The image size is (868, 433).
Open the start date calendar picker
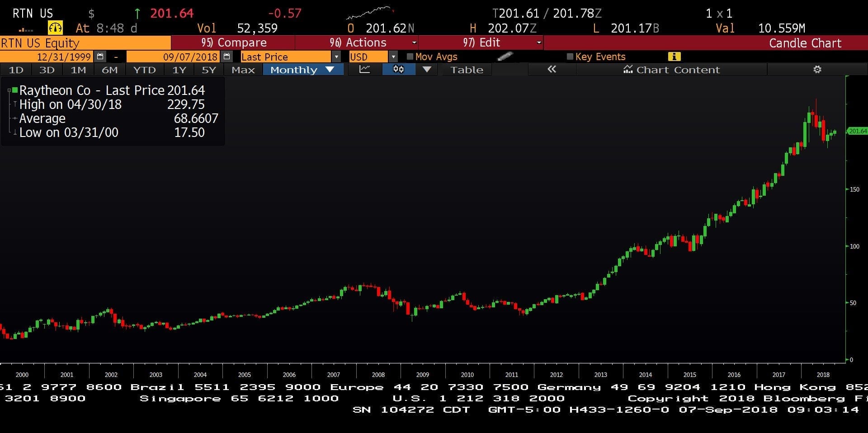pos(100,57)
